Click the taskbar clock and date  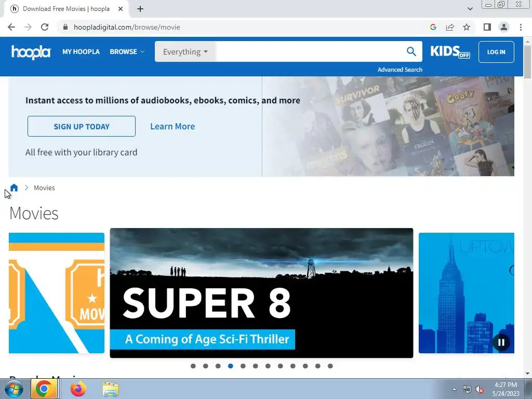(x=506, y=389)
